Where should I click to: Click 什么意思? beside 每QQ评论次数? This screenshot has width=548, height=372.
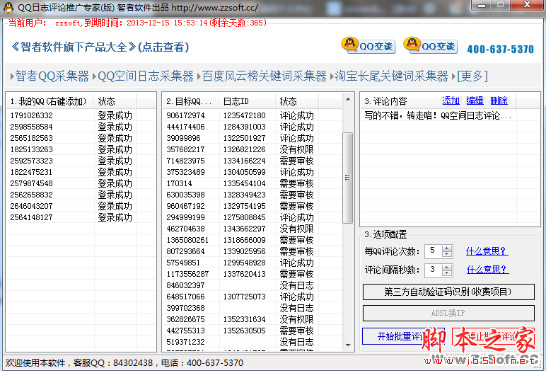tap(487, 251)
